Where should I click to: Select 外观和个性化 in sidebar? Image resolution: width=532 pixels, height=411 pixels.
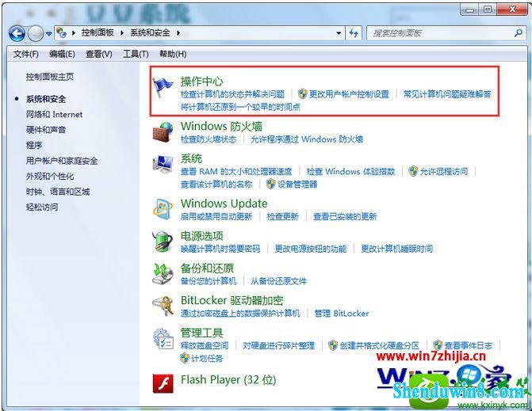pyautogui.click(x=50, y=176)
